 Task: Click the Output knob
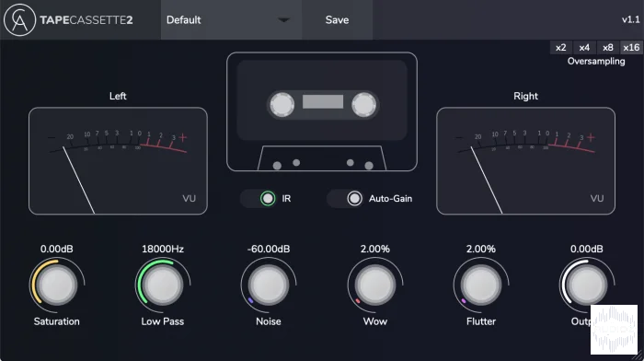pyautogui.click(x=587, y=285)
